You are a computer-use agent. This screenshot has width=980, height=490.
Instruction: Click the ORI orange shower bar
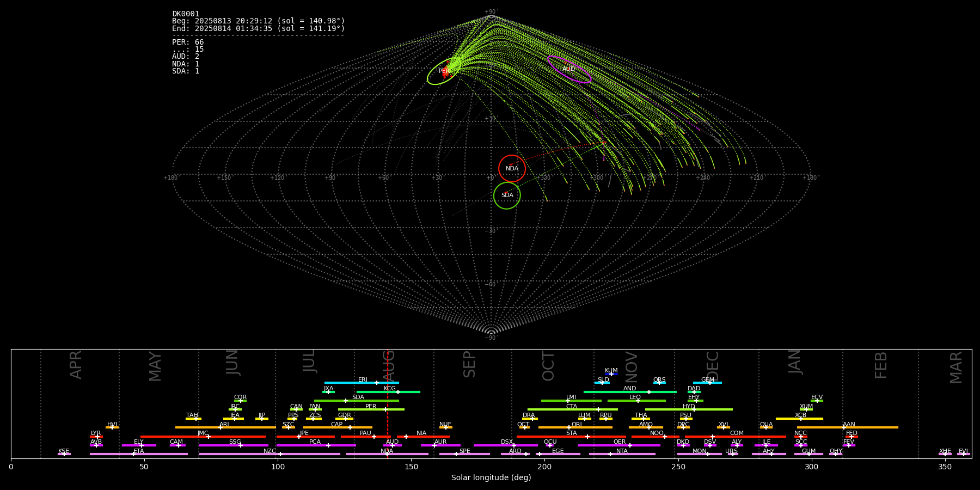[x=575, y=427]
